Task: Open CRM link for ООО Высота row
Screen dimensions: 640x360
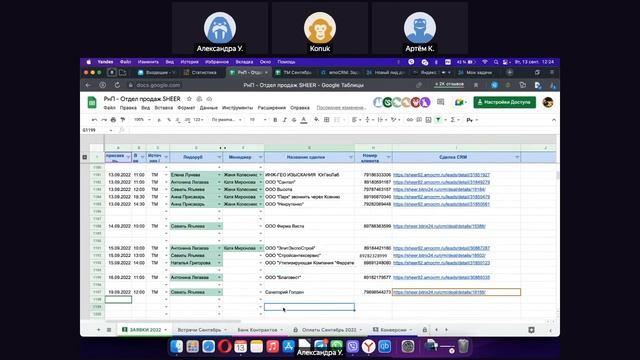Action: coord(439,189)
